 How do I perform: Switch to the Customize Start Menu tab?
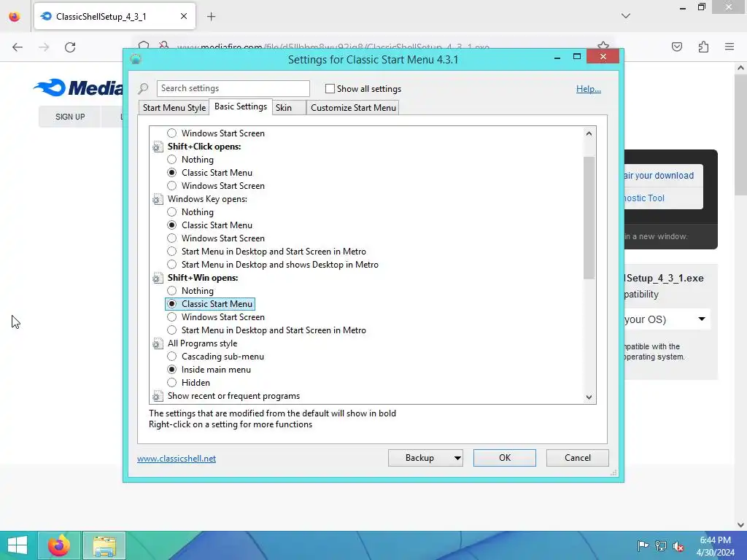click(353, 108)
